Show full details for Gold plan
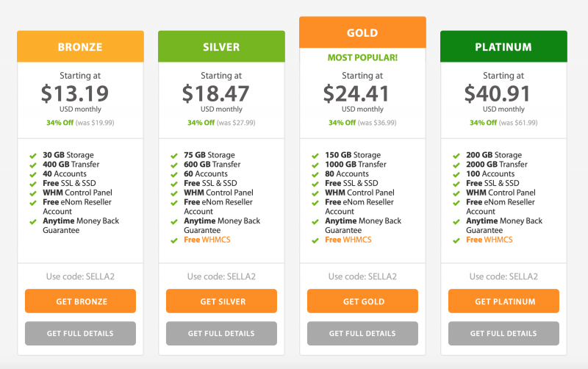The width and height of the screenshot is (588, 369). coord(362,333)
